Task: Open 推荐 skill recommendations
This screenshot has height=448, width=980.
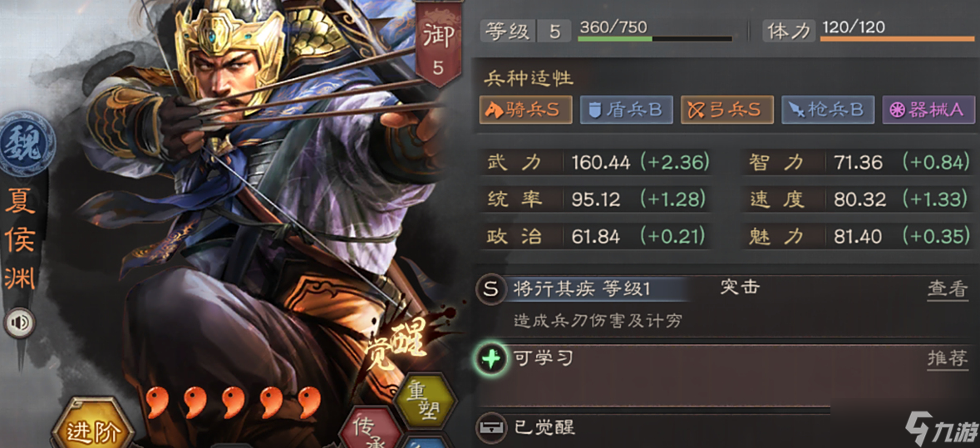Action: 948,359
